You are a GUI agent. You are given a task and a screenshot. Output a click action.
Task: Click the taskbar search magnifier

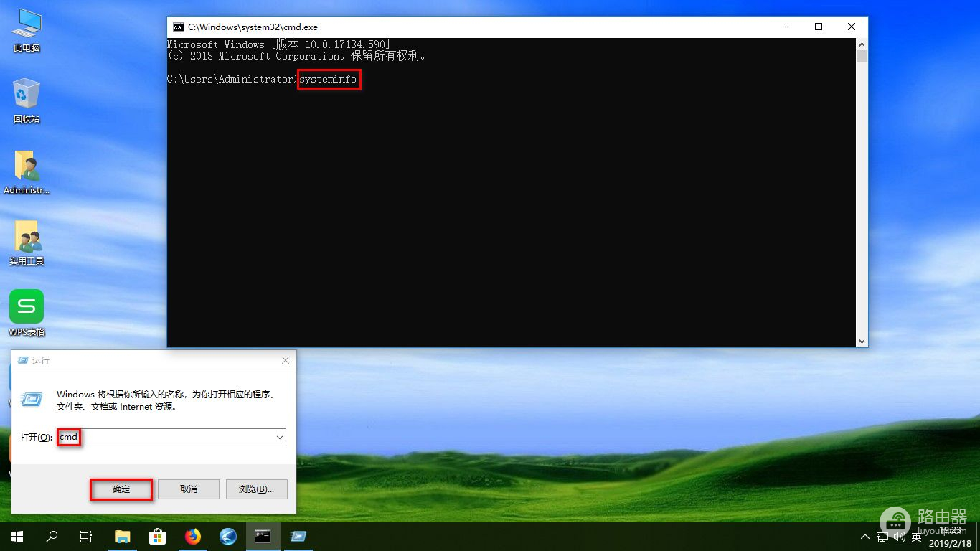click(x=52, y=536)
